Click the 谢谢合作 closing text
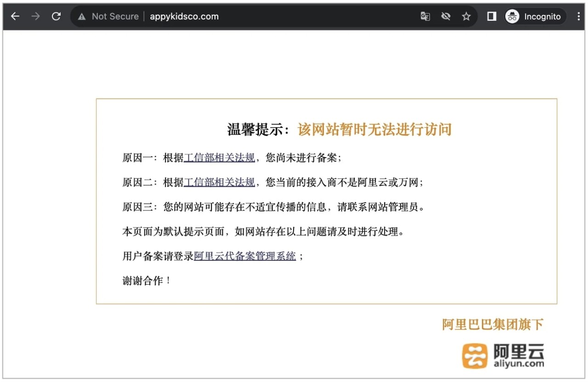Viewport: 588px width, 382px height. [x=147, y=281]
